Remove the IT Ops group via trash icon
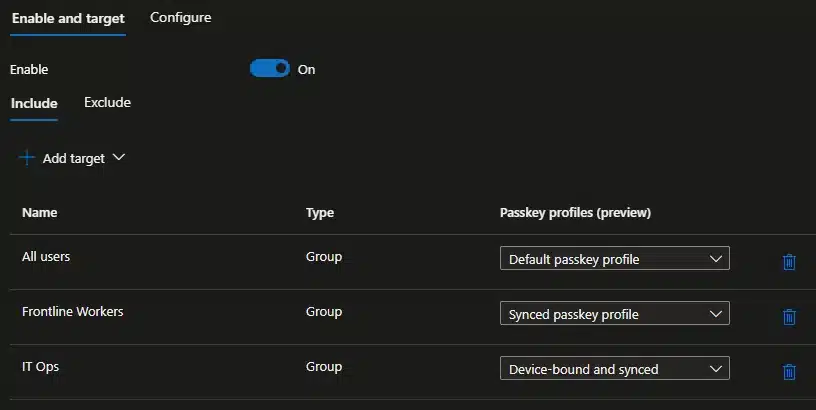Viewport: 816px width, 410px height. coord(788,372)
